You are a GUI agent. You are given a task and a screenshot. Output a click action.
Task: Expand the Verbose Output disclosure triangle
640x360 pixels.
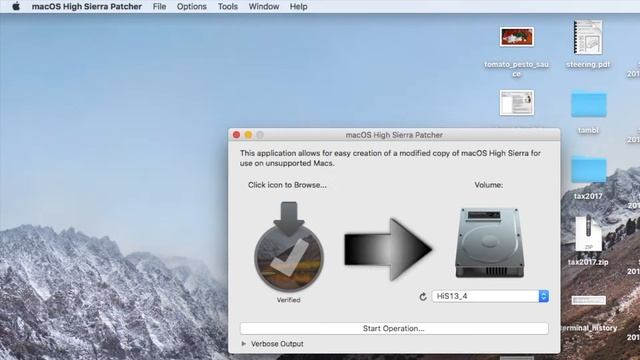click(x=244, y=344)
